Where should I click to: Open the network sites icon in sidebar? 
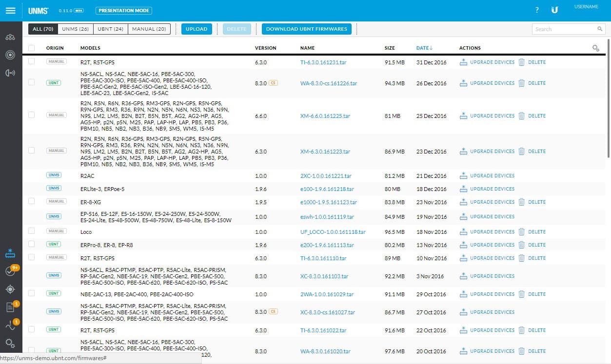tap(10, 38)
